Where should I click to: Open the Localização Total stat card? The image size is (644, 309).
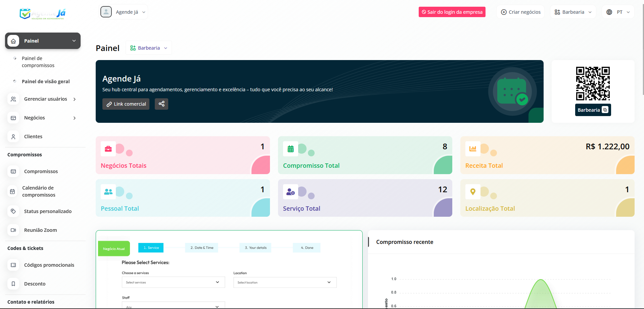click(547, 198)
